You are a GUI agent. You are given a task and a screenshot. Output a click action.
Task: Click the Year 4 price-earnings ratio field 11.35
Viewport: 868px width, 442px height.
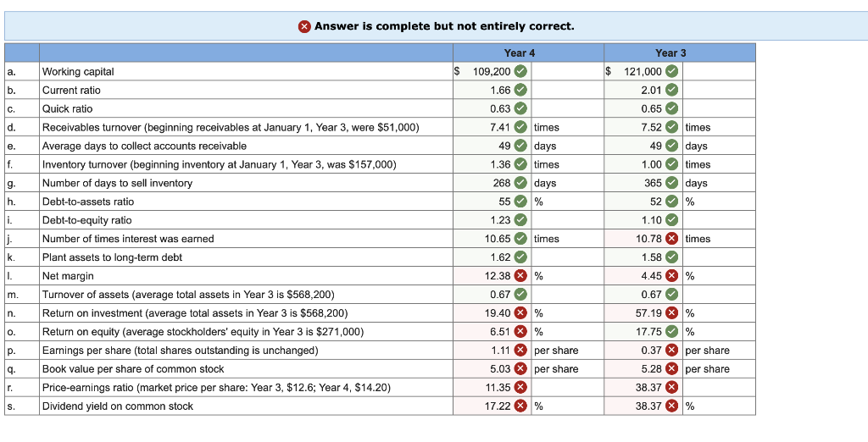(492, 387)
